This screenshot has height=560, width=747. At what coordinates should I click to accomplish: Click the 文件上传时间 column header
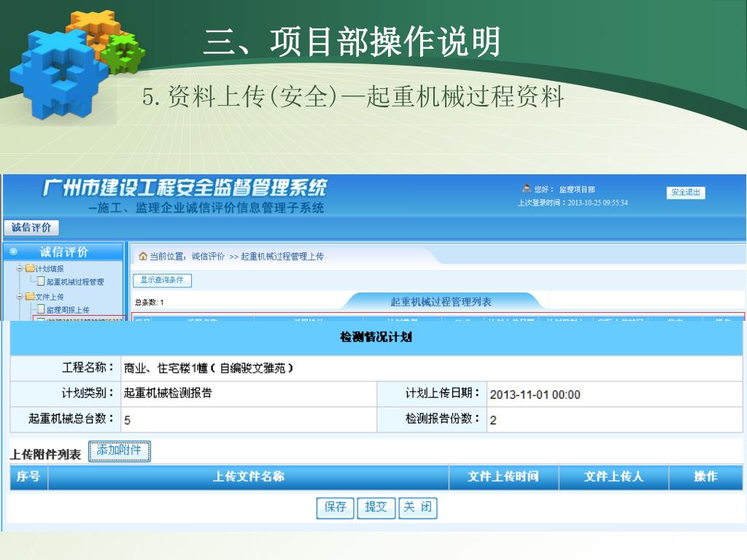503,477
